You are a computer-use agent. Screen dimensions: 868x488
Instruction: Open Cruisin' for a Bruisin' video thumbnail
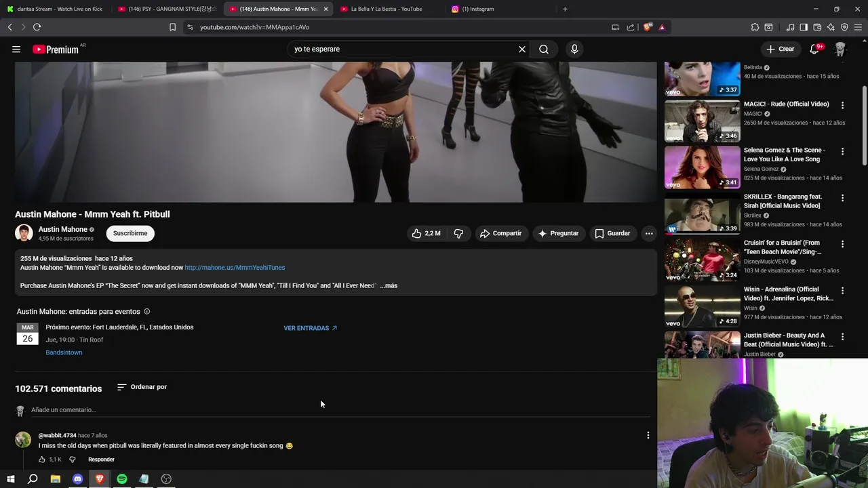click(x=702, y=260)
